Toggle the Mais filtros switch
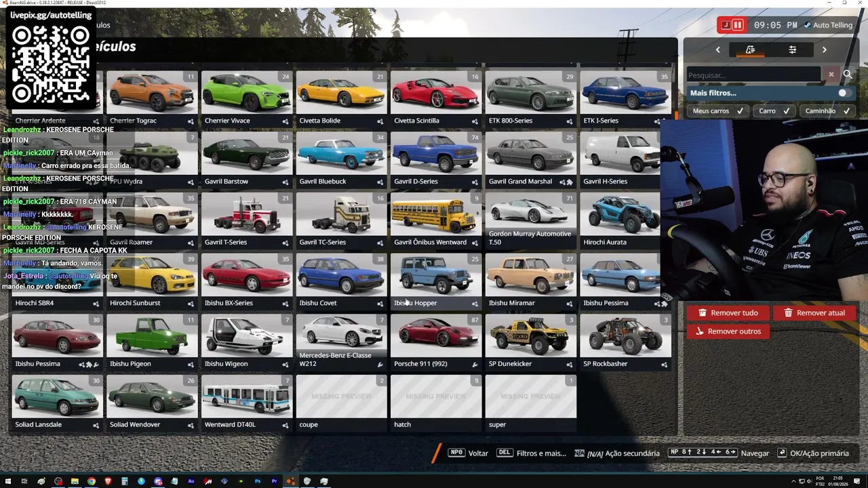Viewport: 868px width, 488px height. (x=844, y=93)
